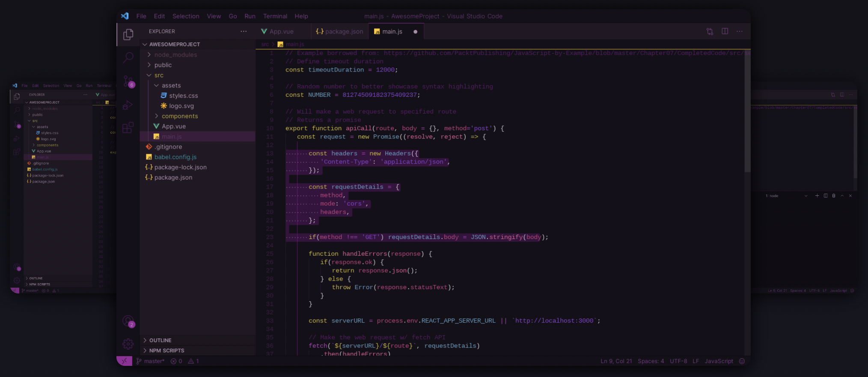Click the feedback smiley in front status bar
The width and height of the screenshot is (868, 377).
742,361
